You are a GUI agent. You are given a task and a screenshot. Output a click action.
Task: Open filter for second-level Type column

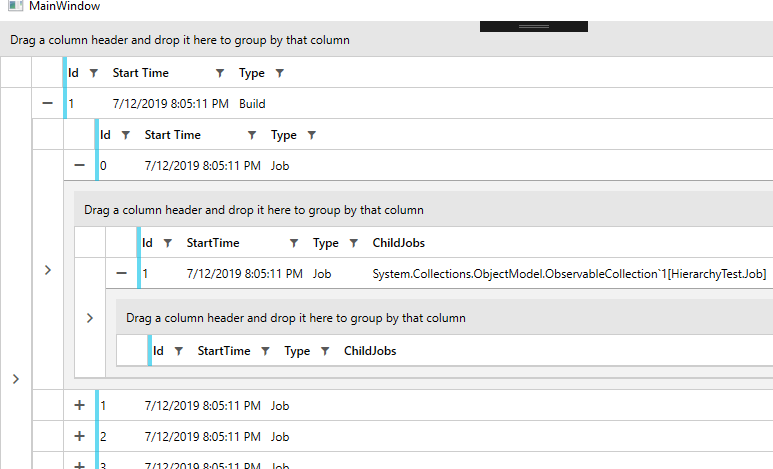(x=312, y=135)
